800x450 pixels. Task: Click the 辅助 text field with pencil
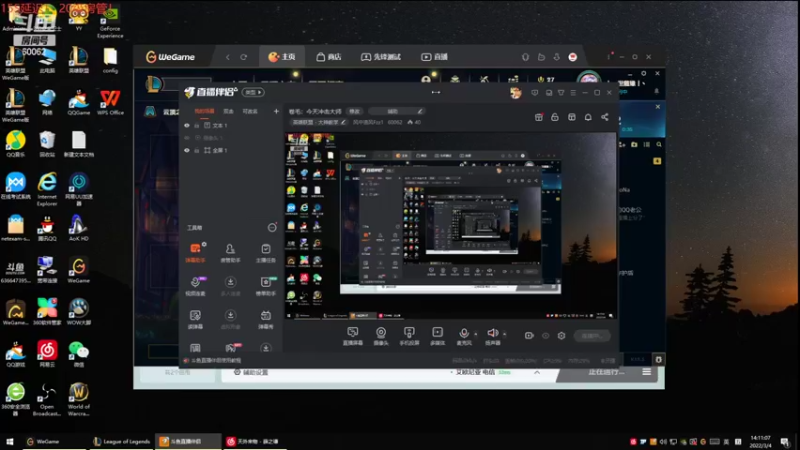click(396, 111)
